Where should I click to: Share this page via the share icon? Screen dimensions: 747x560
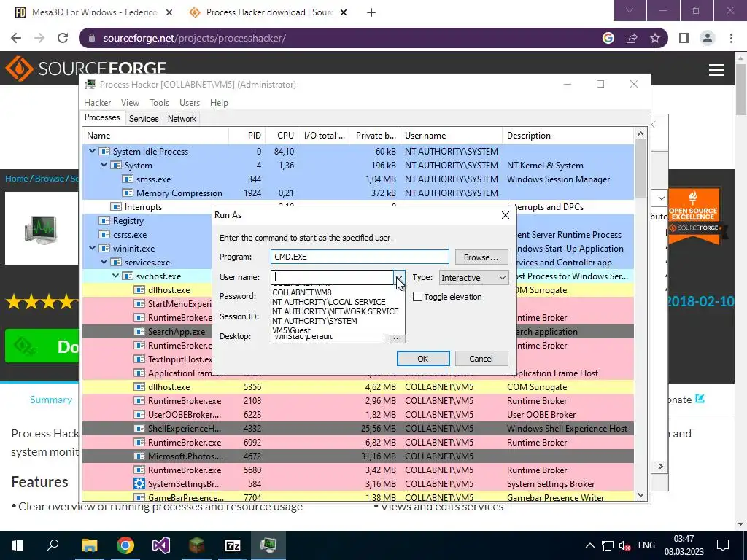pyautogui.click(x=632, y=38)
